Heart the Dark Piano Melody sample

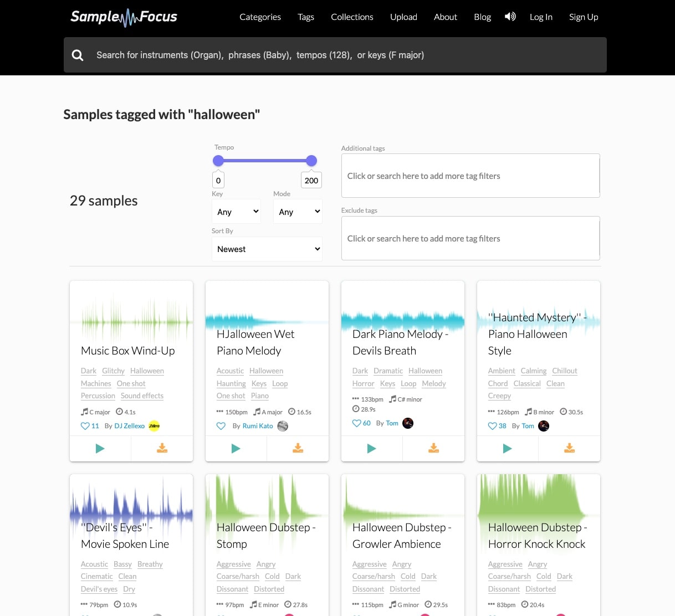coord(357,423)
